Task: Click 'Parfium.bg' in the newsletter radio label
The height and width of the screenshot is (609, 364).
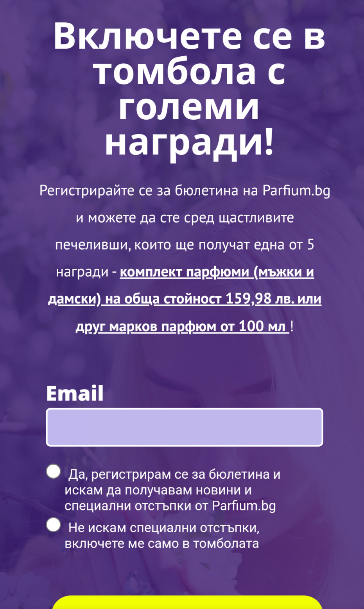Action: point(244,506)
